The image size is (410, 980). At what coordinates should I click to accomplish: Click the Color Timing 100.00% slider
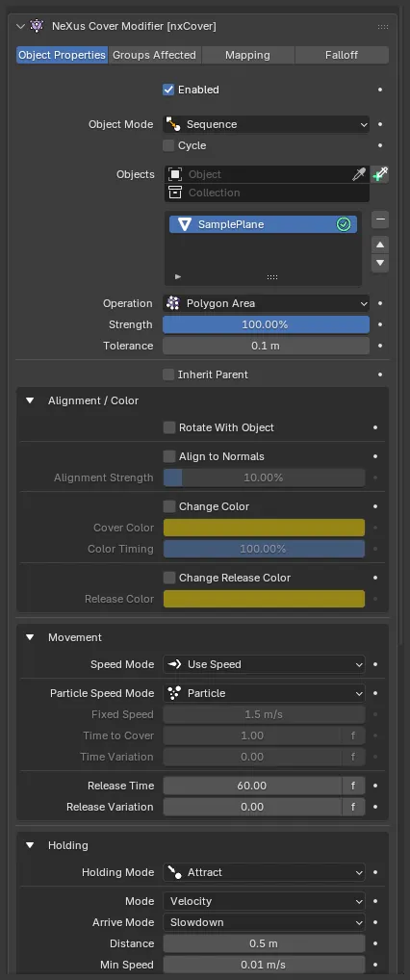tap(264, 549)
